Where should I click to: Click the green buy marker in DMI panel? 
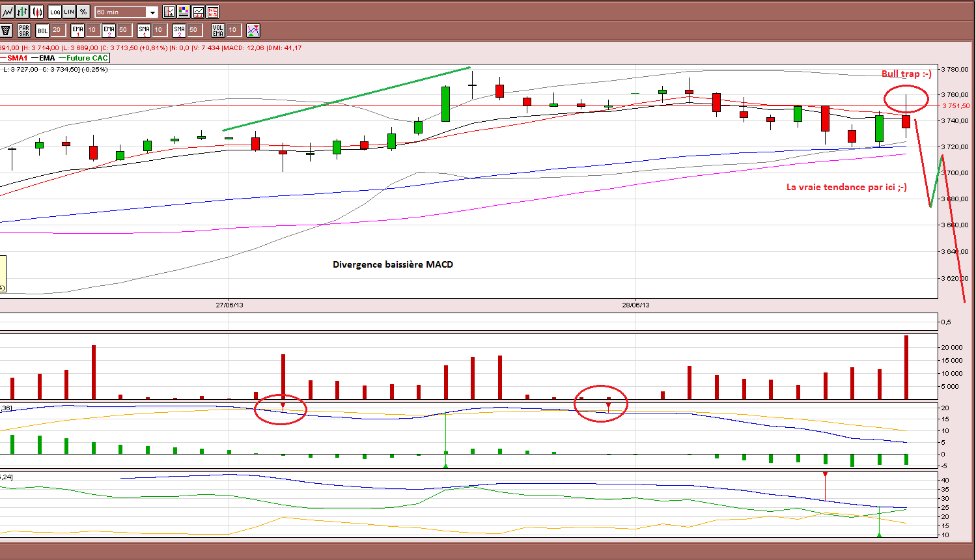(x=879, y=535)
